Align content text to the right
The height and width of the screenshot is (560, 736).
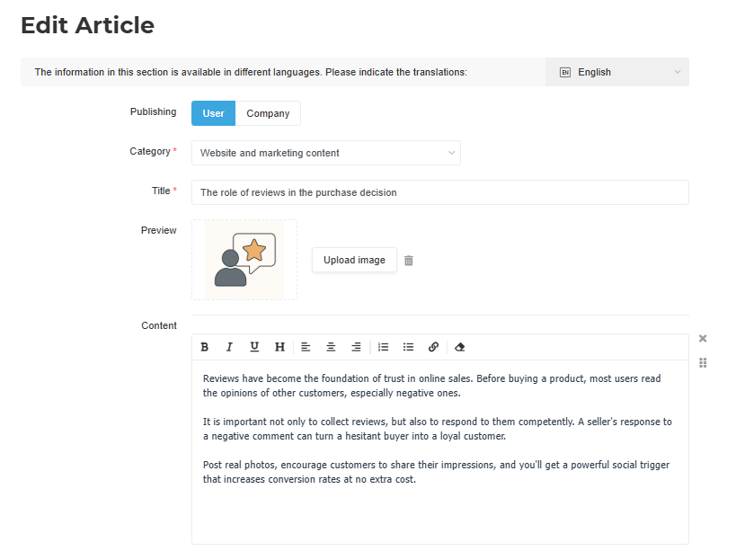(x=356, y=347)
